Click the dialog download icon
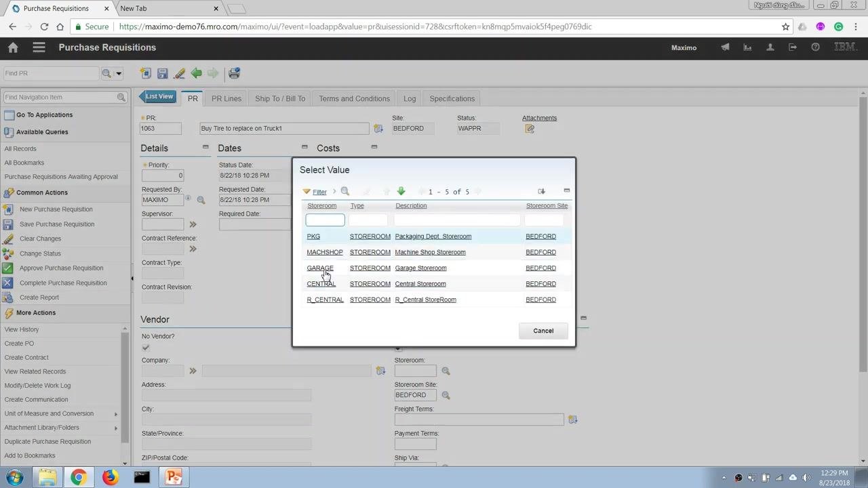 coord(541,191)
